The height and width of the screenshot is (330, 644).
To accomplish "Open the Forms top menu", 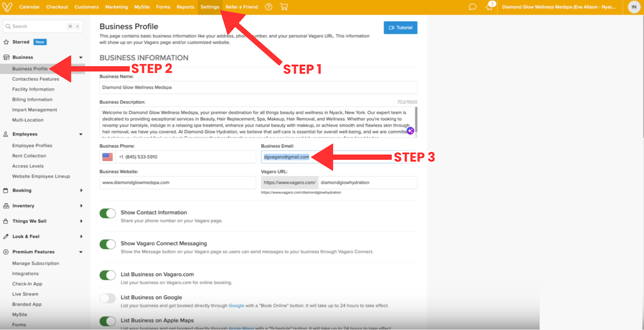I will 163,7.
